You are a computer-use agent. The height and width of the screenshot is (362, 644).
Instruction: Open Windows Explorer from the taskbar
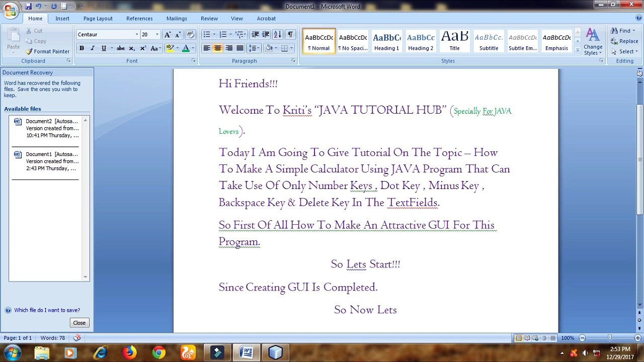(x=42, y=352)
